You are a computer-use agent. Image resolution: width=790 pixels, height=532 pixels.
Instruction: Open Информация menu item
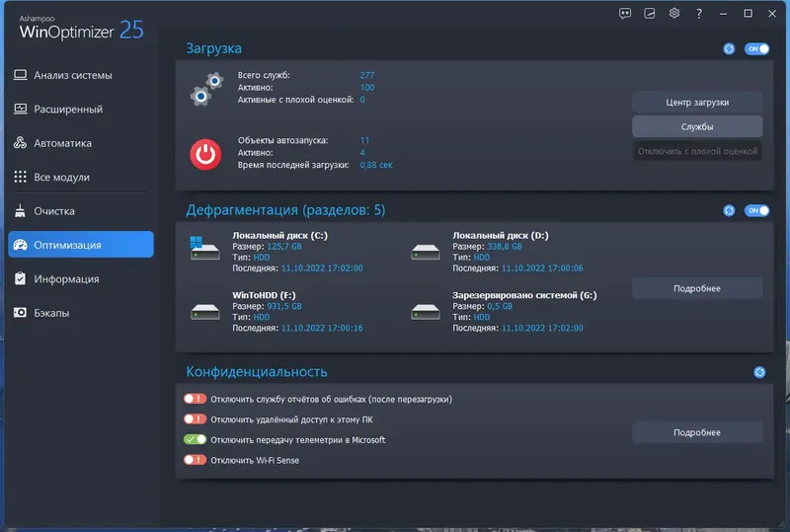coord(81,278)
